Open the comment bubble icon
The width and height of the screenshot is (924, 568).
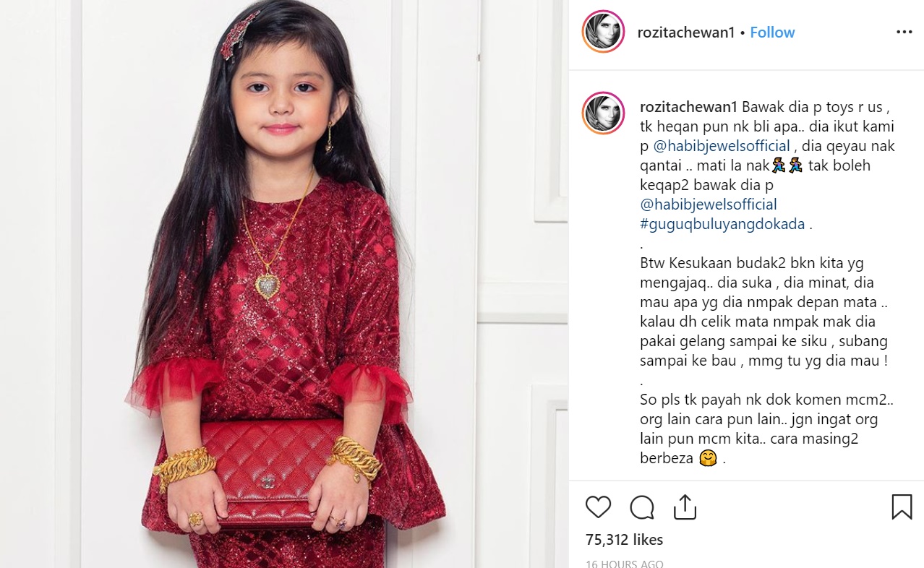[x=641, y=507]
